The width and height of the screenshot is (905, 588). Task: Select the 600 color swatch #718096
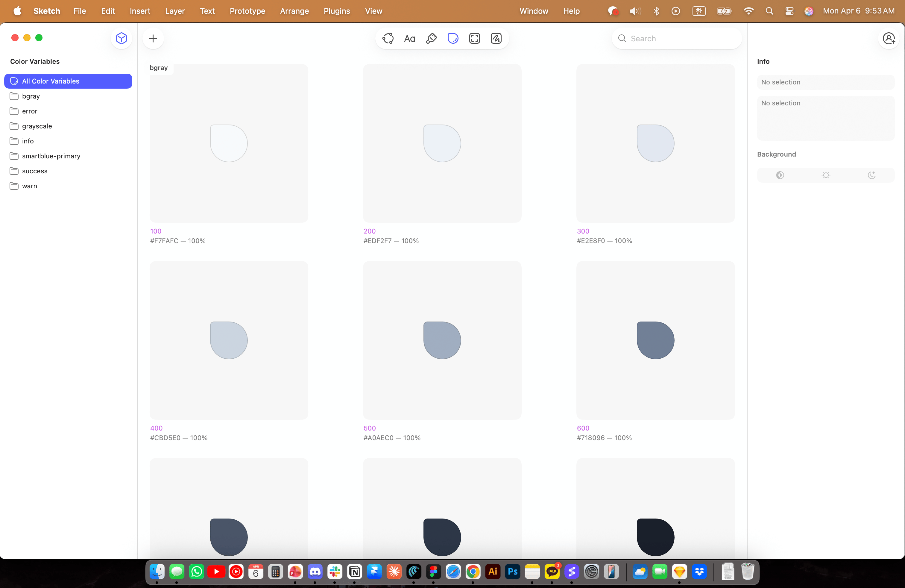click(655, 340)
